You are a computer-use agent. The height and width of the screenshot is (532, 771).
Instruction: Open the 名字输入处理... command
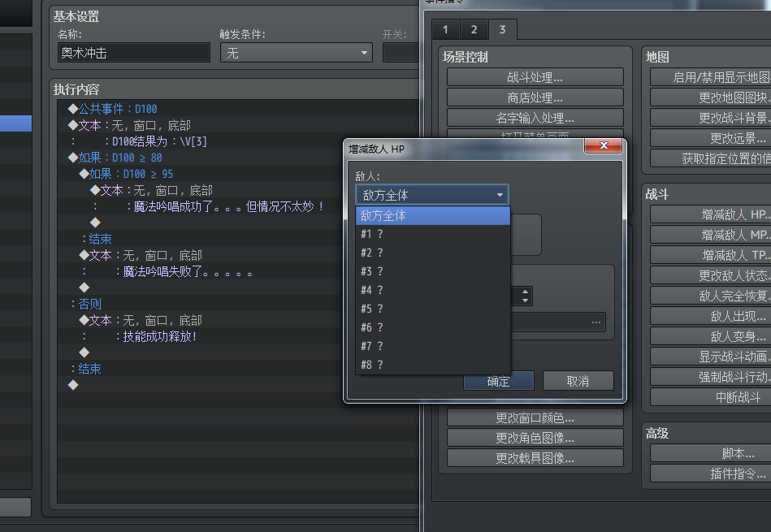click(535, 118)
